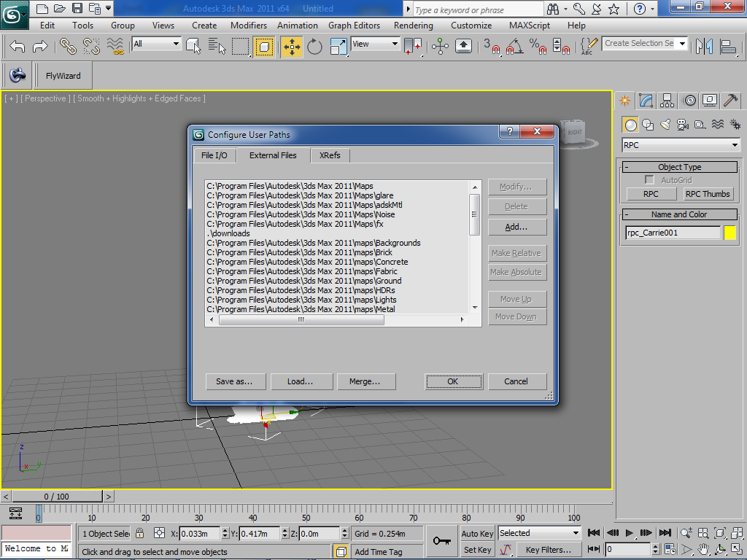The image size is (747, 560).
Task: Select the Cameras category icon
Action: coord(683,125)
